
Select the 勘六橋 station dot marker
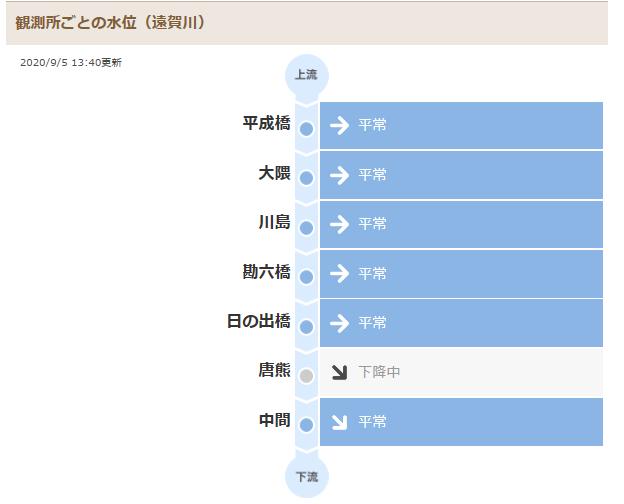306,277
